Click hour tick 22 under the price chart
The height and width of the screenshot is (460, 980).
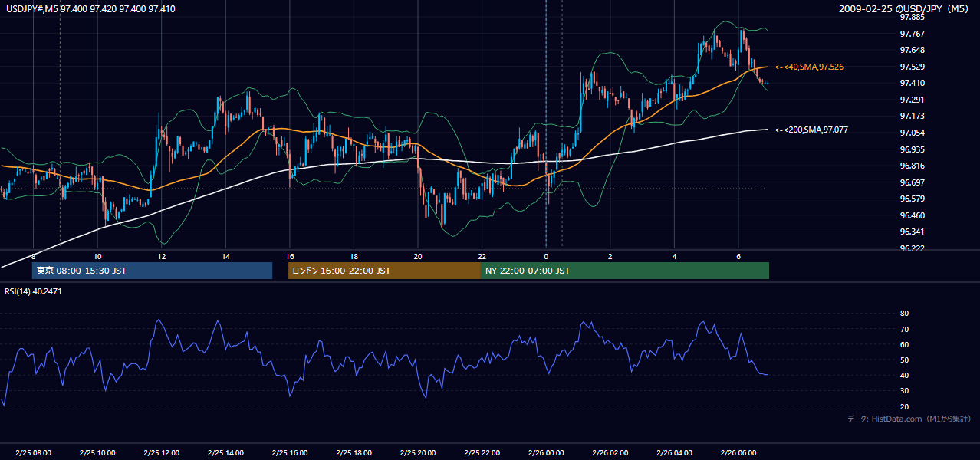tap(482, 256)
